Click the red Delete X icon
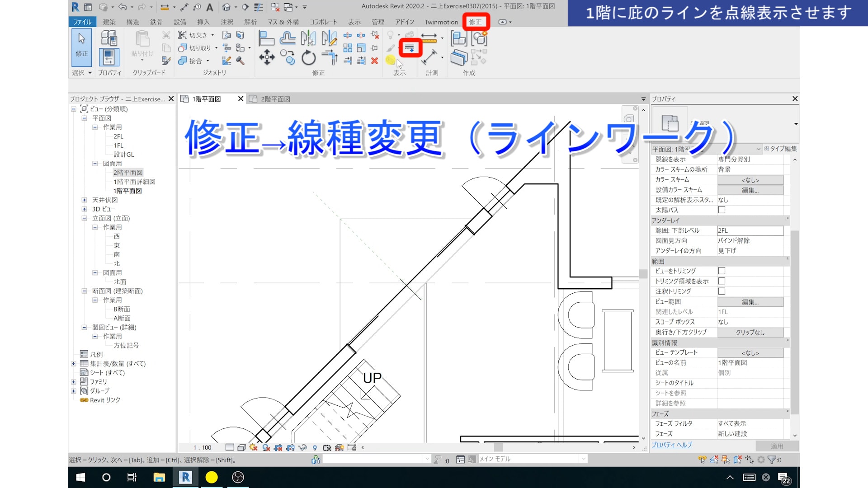Image resolution: width=868 pixels, height=488 pixels. [x=374, y=61]
